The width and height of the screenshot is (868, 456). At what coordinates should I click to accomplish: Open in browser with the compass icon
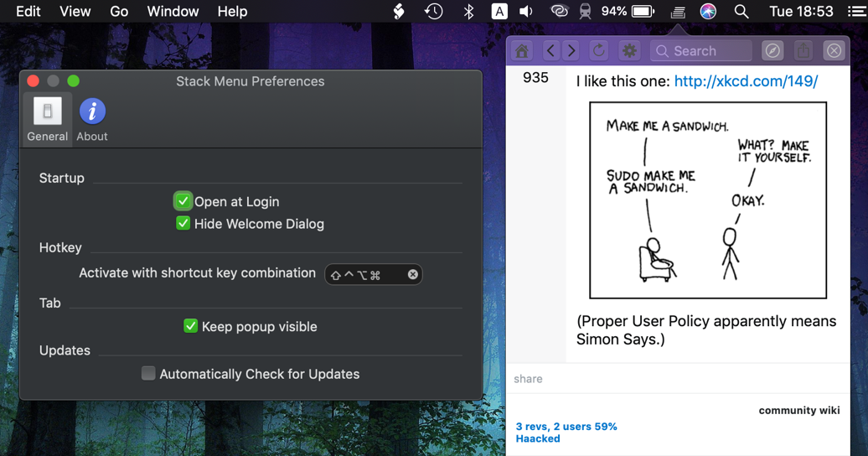click(x=772, y=51)
